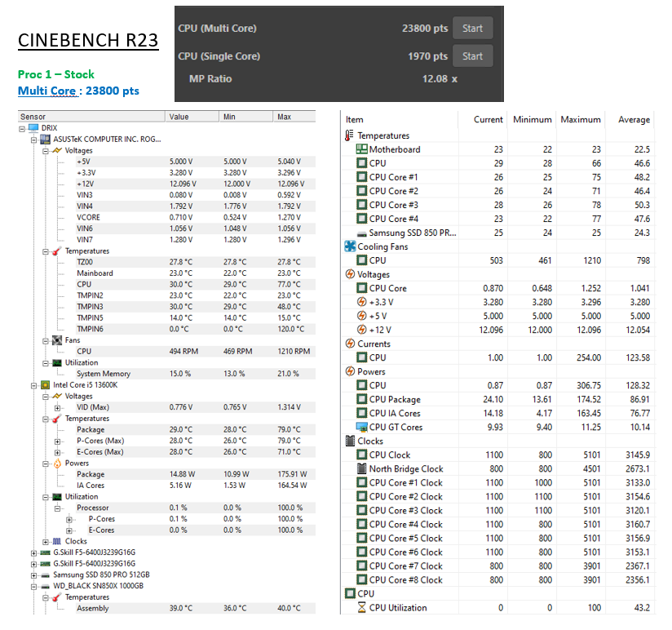Collapse the DRIX computer tree node
Screen dimensions: 672x630
point(22,128)
